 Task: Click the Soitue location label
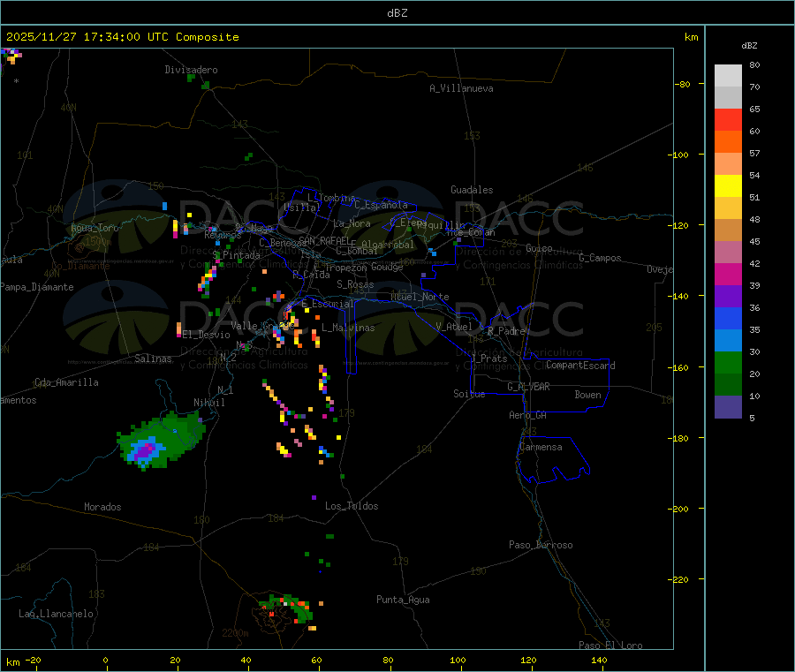coord(470,394)
